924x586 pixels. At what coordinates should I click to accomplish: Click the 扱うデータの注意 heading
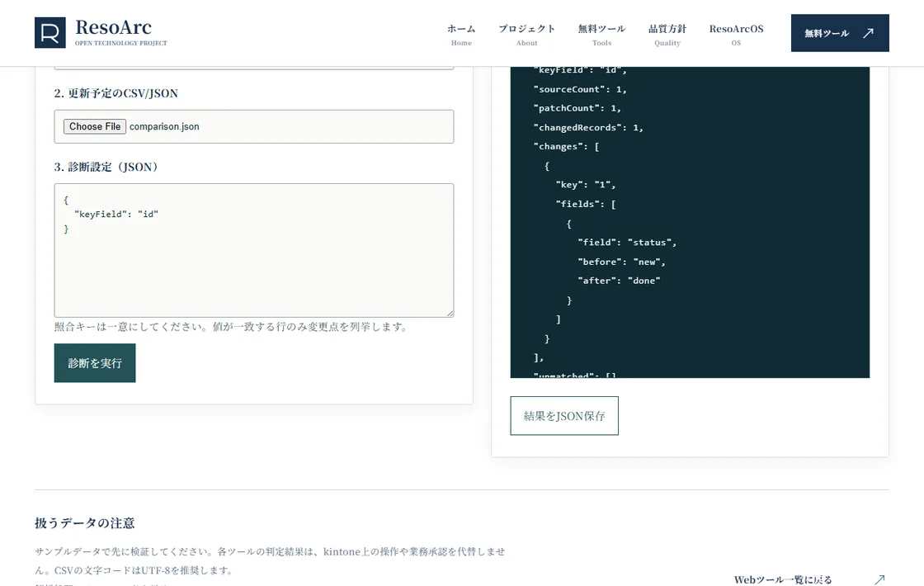(x=85, y=523)
